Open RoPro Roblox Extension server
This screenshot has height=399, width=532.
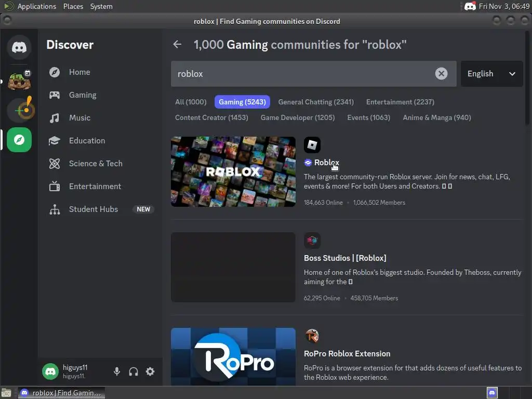[x=347, y=354]
